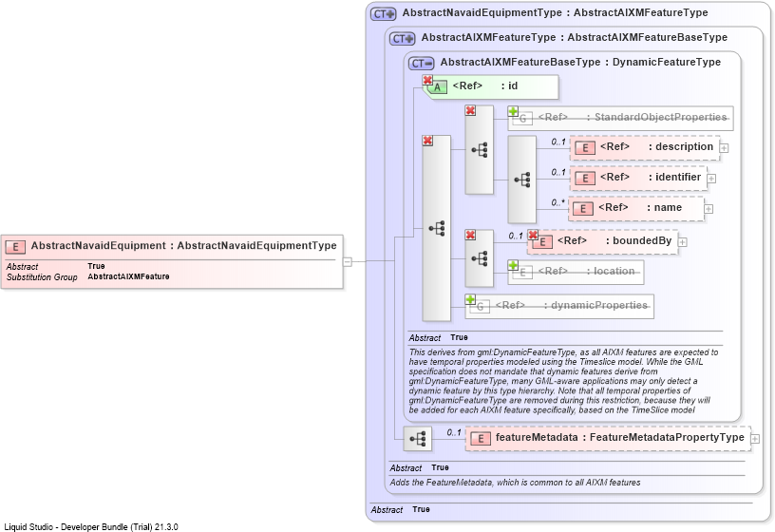Screen dimensions: 775x532
Task: Expand the identifier element
Action: click(x=711, y=179)
